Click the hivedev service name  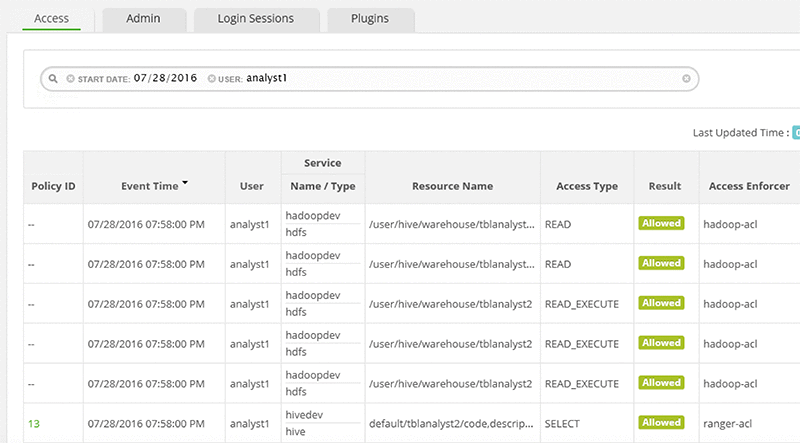(304, 415)
